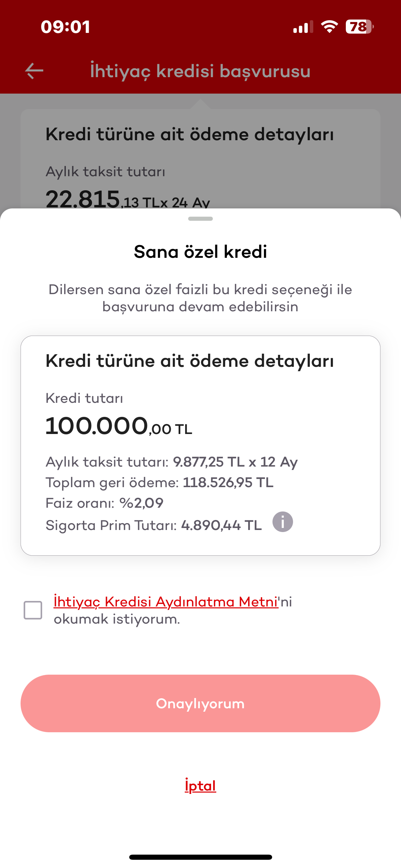The image size is (401, 868).
Task: Open İhtiyaç Kredisi Aydınlatma Metni link
Action: click(166, 602)
